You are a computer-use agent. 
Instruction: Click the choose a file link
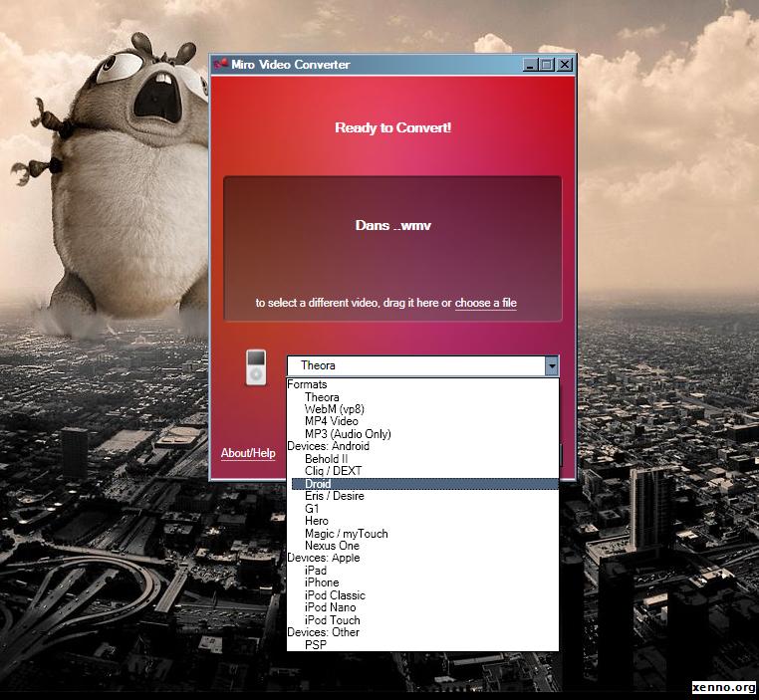coord(485,303)
